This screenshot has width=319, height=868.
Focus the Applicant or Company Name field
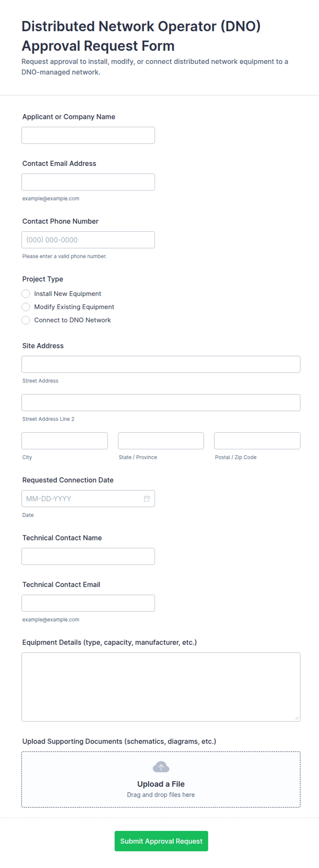point(88,135)
